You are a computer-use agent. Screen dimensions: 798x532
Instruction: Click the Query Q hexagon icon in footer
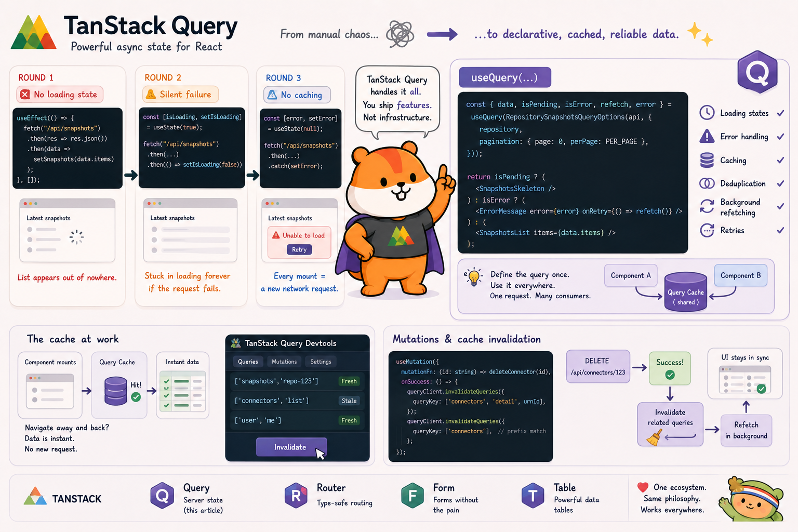pyautogui.click(x=163, y=496)
